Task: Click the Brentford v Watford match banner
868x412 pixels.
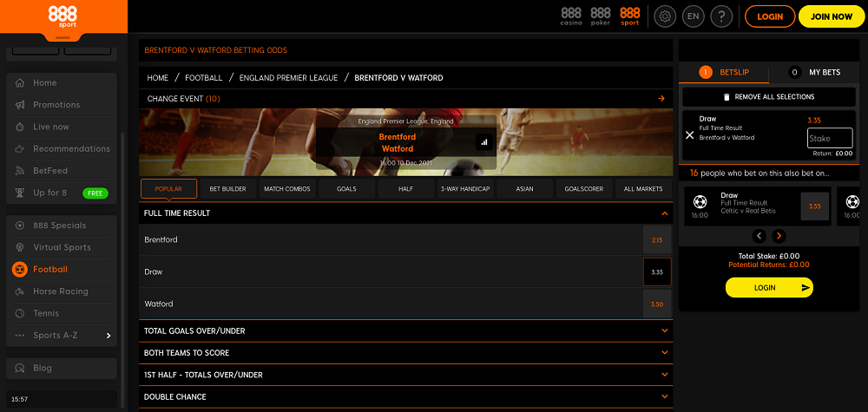Action: (x=405, y=142)
